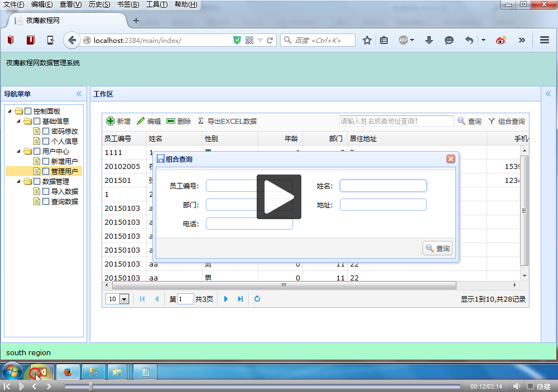Click the 姓名 input field in dialog

click(x=383, y=186)
